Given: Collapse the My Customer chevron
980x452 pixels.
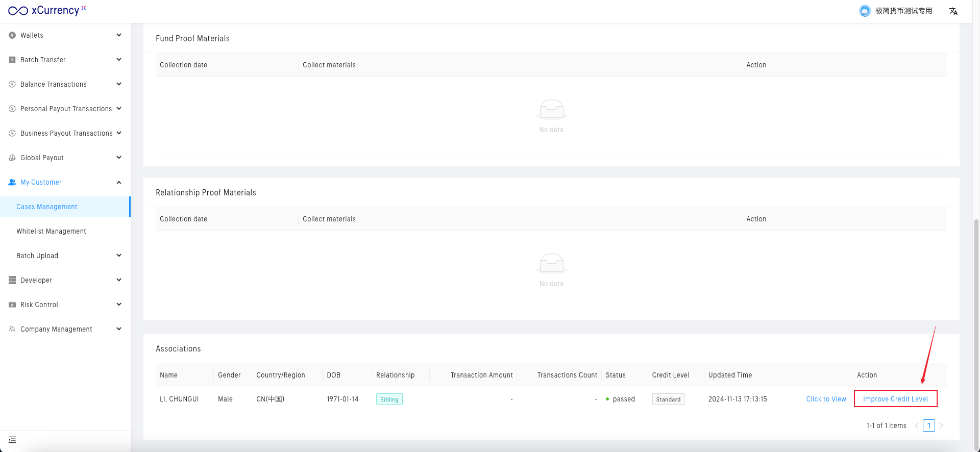Looking at the screenshot, I should tap(119, 182).
